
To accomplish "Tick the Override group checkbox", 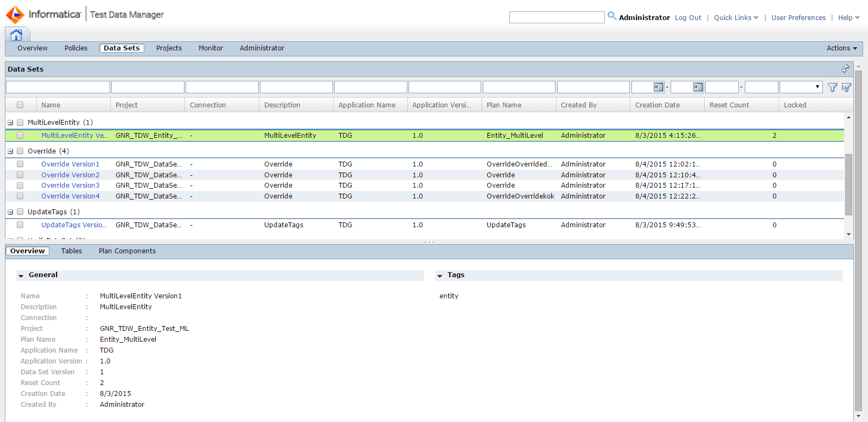I will 20,151.
